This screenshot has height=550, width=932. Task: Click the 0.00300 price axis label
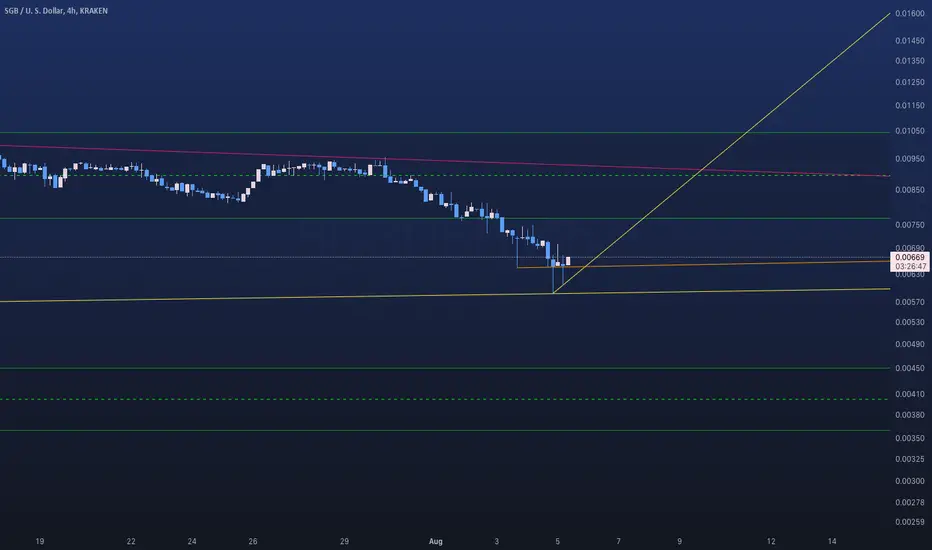pos(909,481)
